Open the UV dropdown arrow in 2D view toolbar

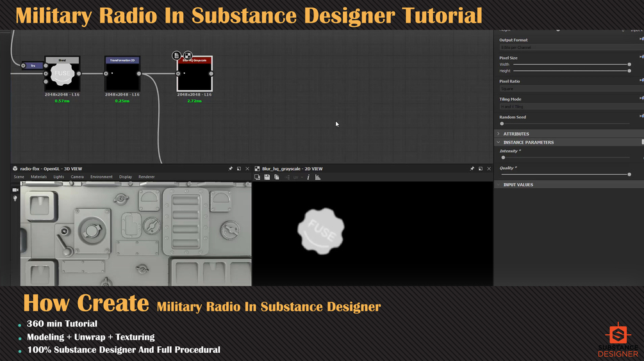[x=302, y=177]
